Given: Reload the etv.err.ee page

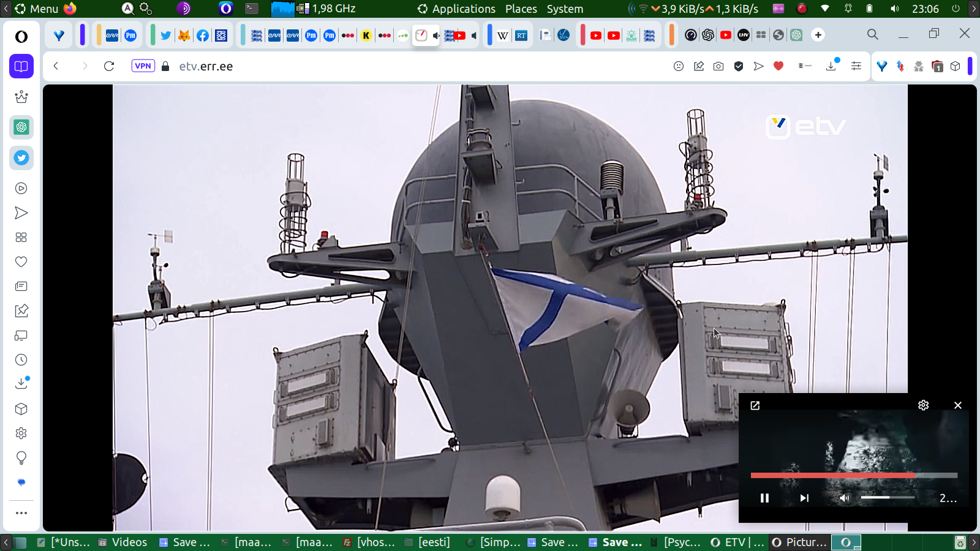Looking at the screenshot, I should 109,66.
